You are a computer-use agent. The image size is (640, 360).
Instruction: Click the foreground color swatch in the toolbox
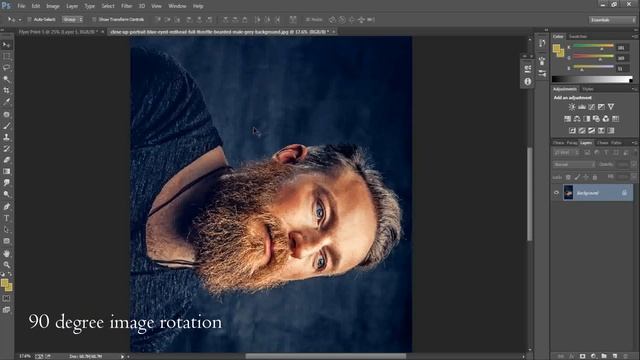[x=4, y=283]
